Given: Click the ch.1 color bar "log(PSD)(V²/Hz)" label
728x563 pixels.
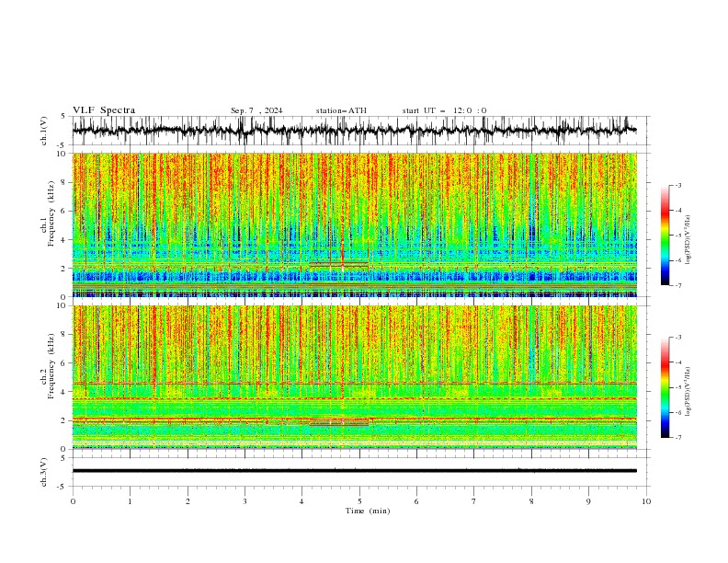Looking at the screenshot, I should (x=688, y=240).
